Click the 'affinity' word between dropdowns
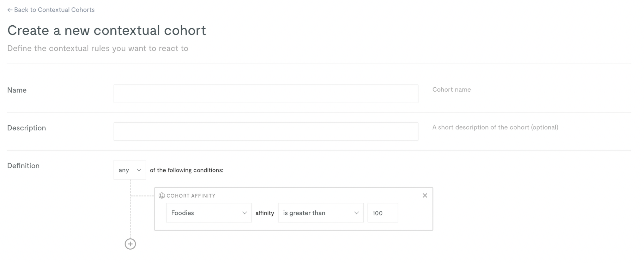644x263 pixels. pos(265,213)
